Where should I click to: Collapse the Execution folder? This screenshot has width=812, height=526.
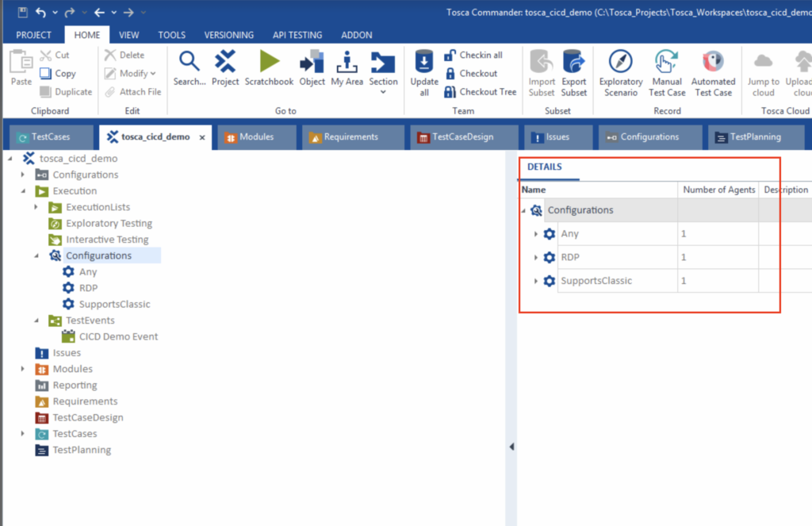click(x=23, y=191)
